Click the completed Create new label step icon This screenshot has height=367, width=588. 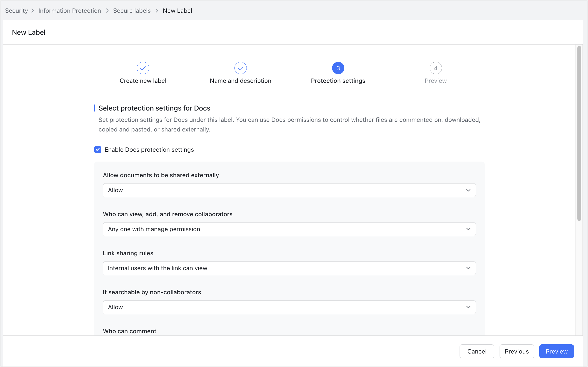tap(143, 68)
